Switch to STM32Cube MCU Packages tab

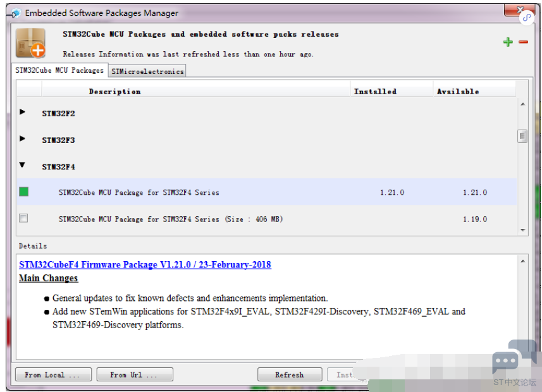tap(59, 70)
